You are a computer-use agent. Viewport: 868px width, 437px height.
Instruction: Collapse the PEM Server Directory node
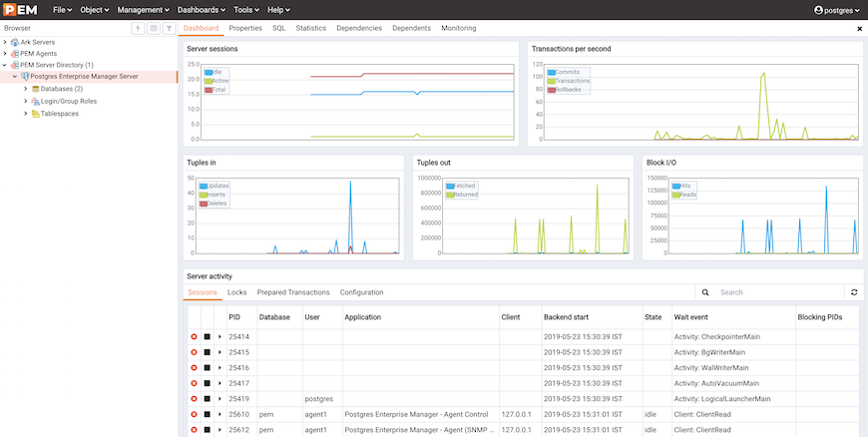tap(5, 65)
